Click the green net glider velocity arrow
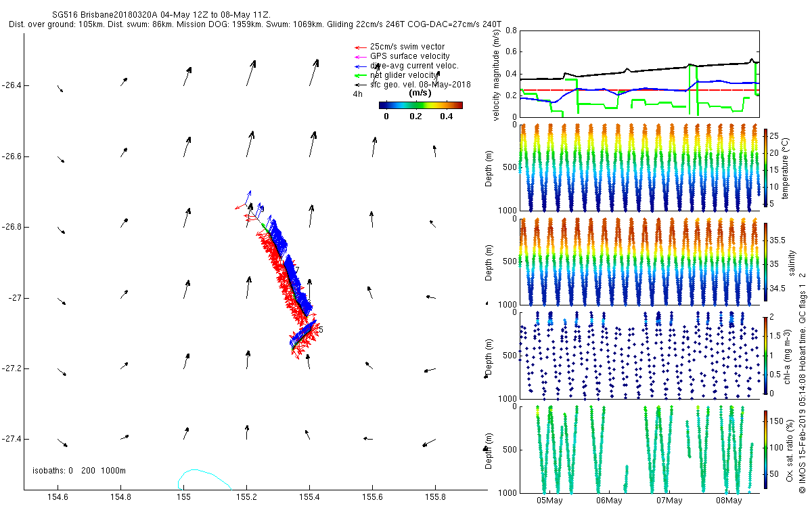The width and height of the screenshot is (812, 508). tap(361, 75)
